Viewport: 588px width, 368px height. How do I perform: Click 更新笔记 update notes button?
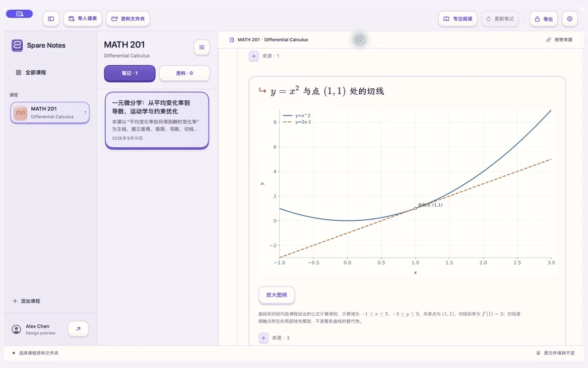click(x=500, y=19)
